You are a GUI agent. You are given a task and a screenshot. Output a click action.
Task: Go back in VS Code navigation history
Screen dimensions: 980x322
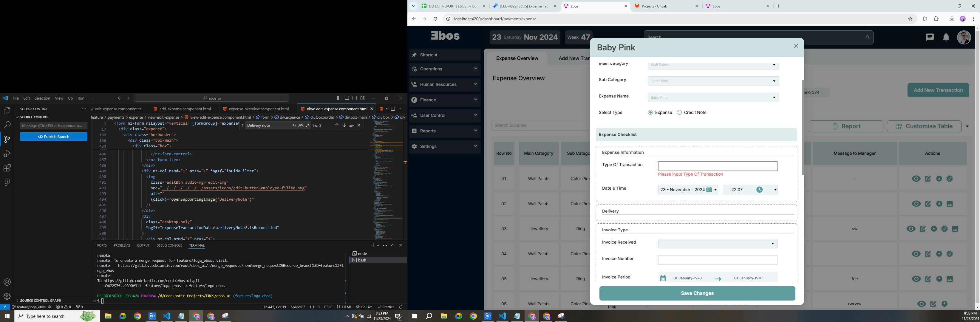120,98
